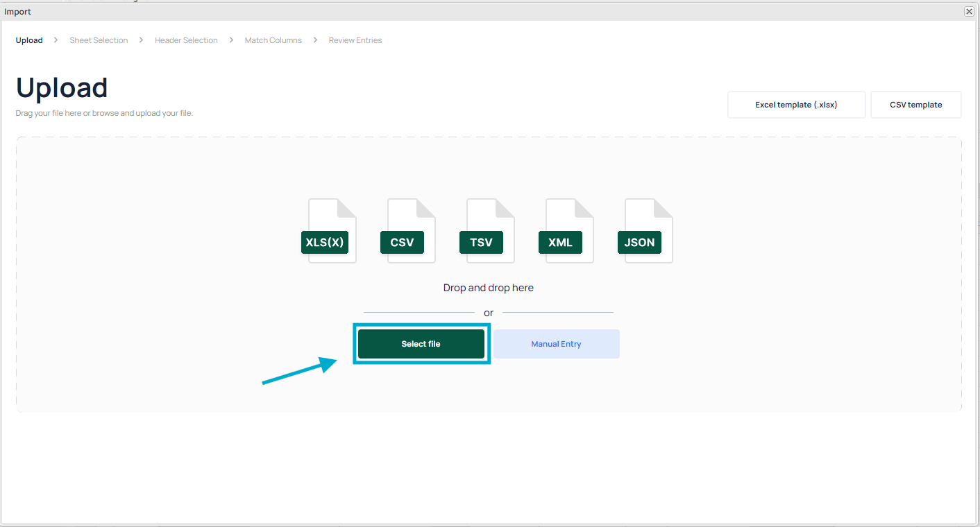Click the JSON file type icon
980x527 pixels.
point(645,231)
